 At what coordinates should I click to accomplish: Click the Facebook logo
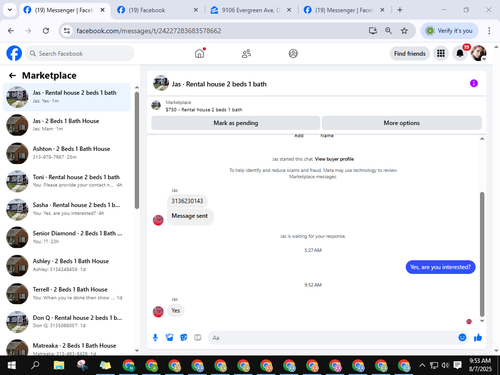pyautogui.click(x=14, y=53)
